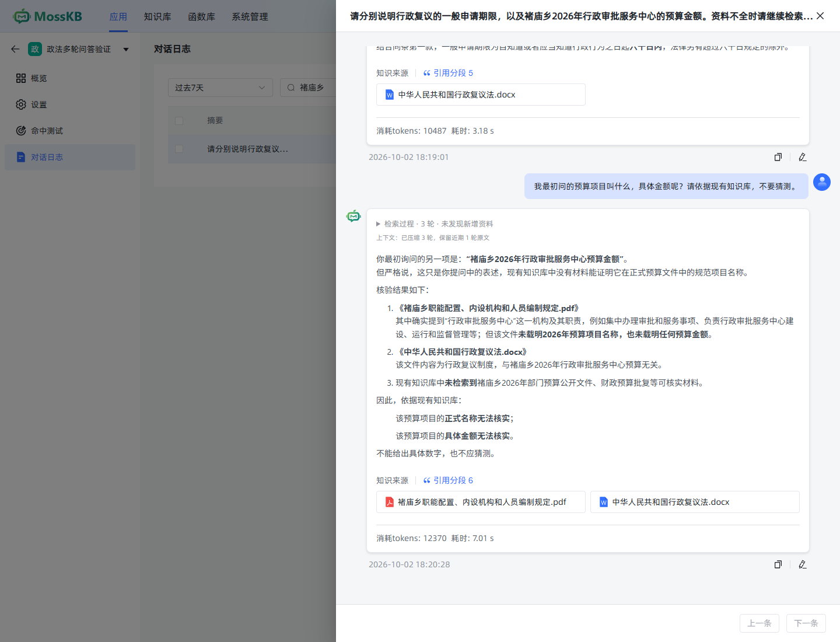Click the green bot avatar icon
Image resolution: width=840 pixels, height=642 pixels.
[x=353, y=216]
